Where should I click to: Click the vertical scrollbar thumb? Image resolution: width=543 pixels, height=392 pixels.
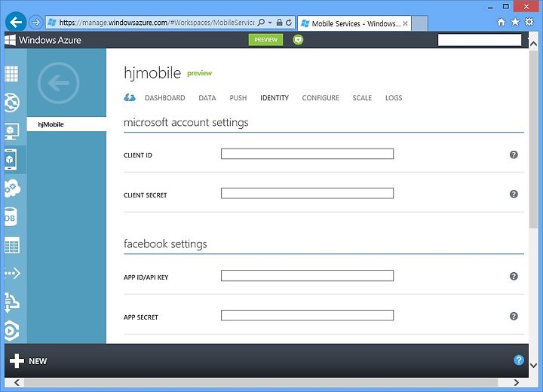533,140
